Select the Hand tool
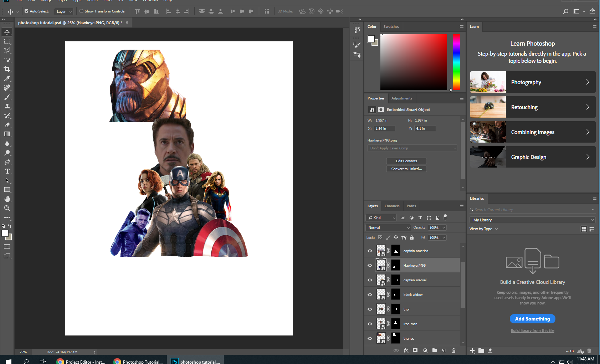600x364 pixels. [x=7, y=199]
